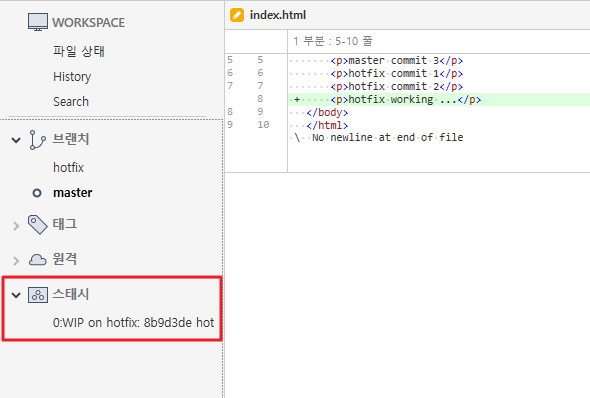
Task: Click the added line 'hotfix working ...'
Action: pyautogui.click(x=439, y=99)
